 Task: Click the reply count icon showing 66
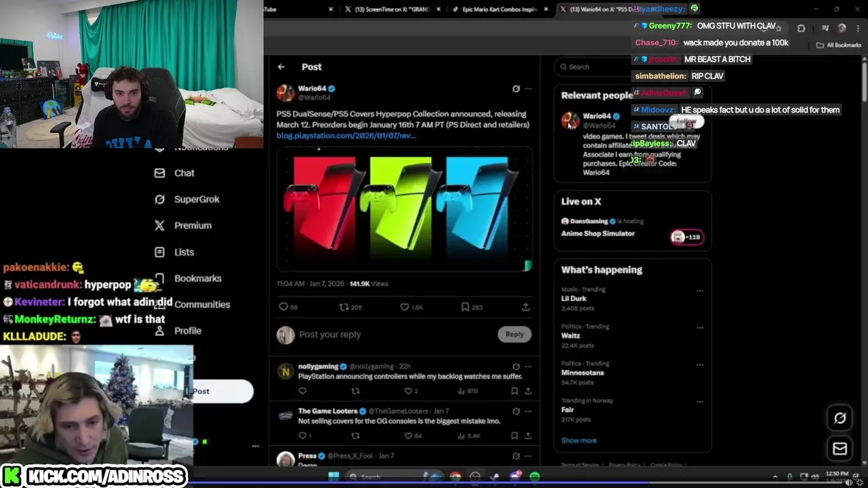(283, 307)
